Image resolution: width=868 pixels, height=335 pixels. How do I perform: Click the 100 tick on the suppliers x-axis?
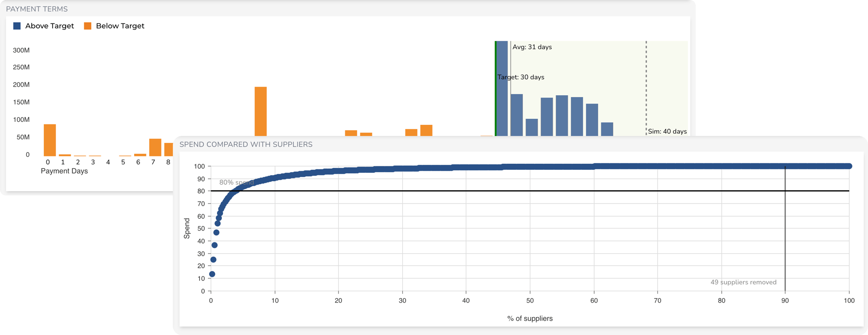coord(849,301)
